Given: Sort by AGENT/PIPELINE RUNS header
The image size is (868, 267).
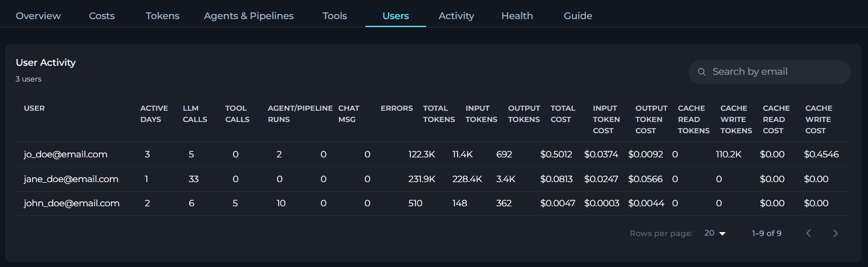Looking at the screenshot, I should click(300, 114).
